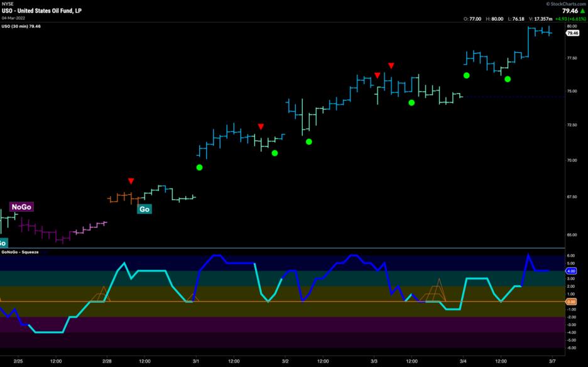This screenshot has height=367, width=588.
Task: Click the green up arrow beside the 79.46 price
Action: tap(582, 11)
